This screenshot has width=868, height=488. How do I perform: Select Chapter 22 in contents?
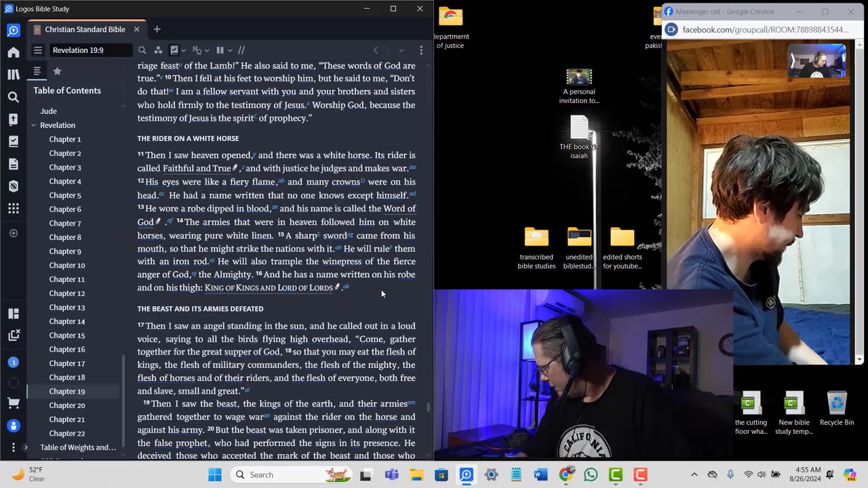click(x=67, y=433)
